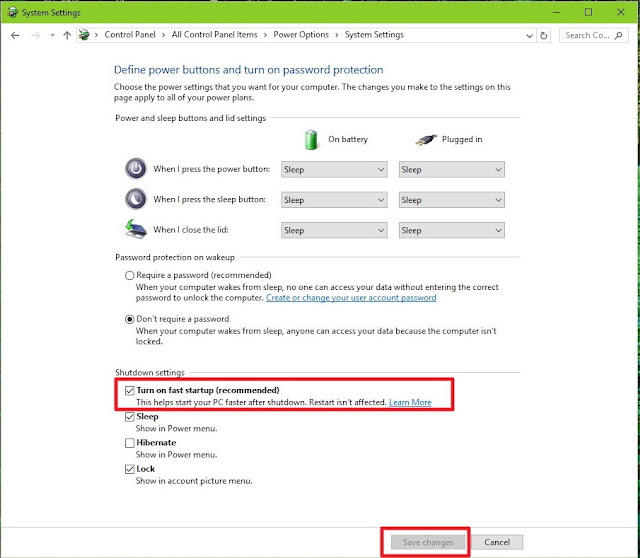Screen dimensions: 640x558
Task: Click the 'Plugged in' column heading
Action: pyautogui.click(x=462, y=140)
